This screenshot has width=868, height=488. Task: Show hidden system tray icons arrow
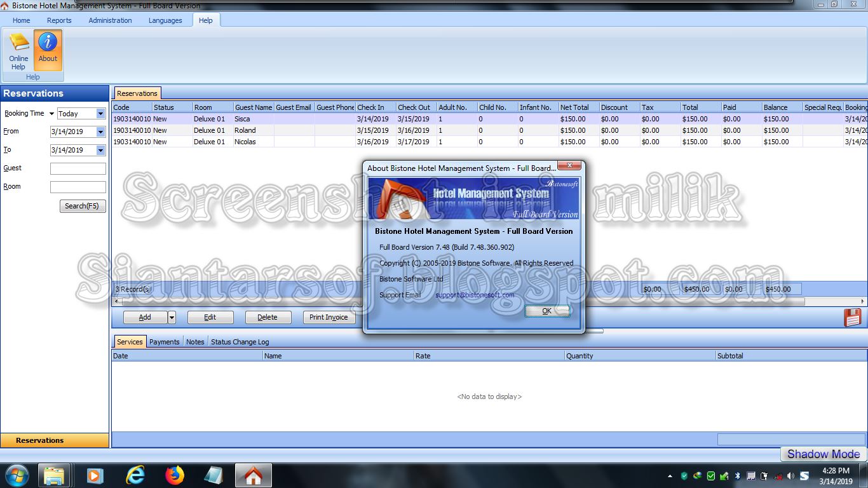pyautogui.click(x=670, y=476)
